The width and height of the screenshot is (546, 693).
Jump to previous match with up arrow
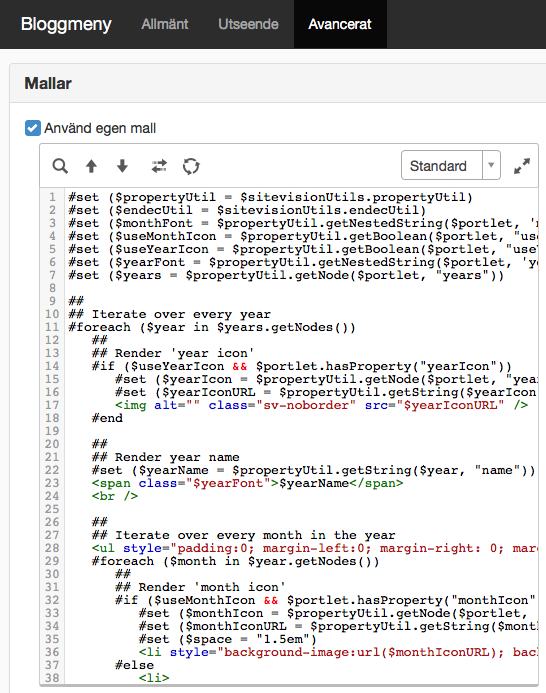91,167
